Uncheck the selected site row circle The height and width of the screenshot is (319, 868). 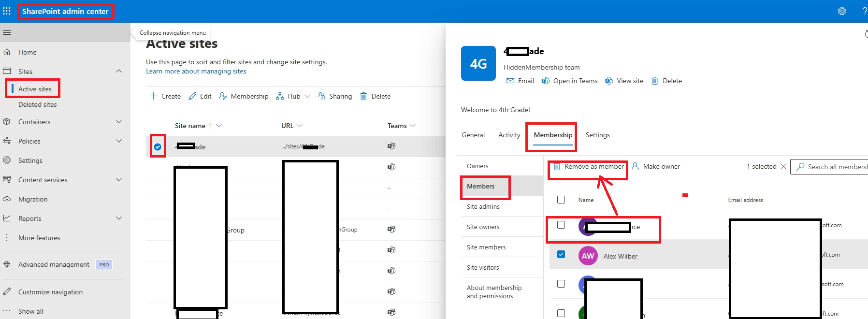(158, 147)
